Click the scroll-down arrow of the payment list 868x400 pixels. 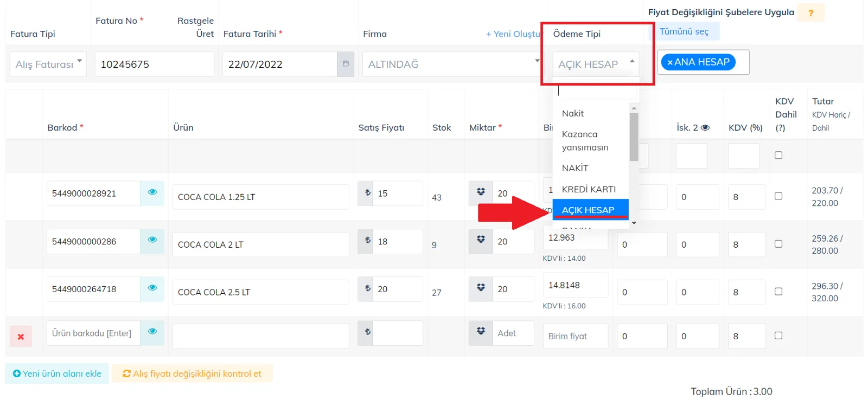(634, 223)
